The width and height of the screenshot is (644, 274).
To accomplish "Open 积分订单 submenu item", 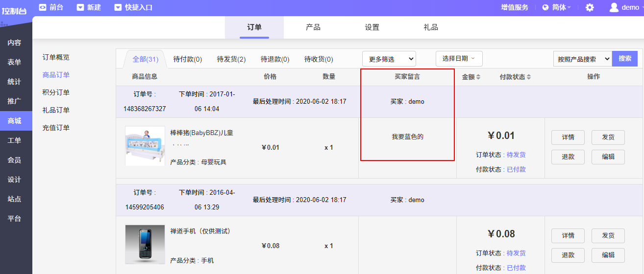I will [56, 92].
